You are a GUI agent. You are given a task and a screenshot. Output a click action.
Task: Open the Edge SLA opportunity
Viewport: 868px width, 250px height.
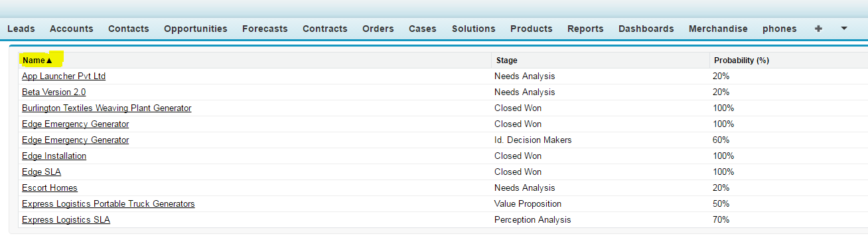click(x=42, y=172)
